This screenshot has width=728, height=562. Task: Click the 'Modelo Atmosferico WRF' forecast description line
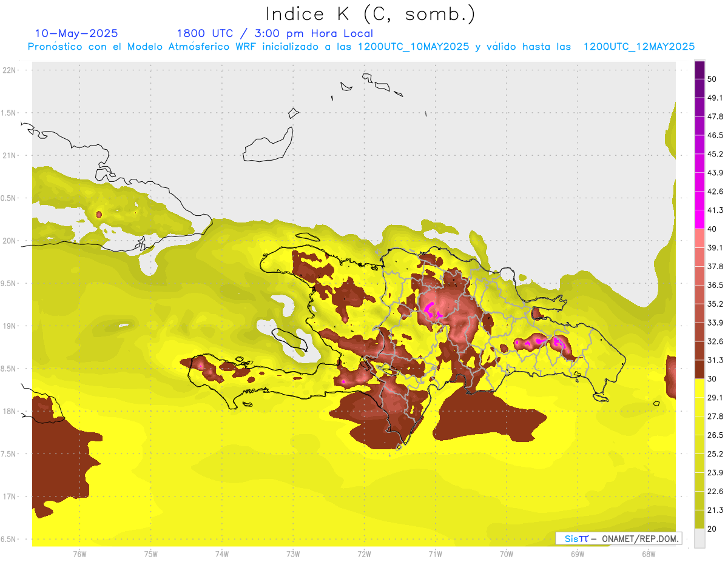361,46
